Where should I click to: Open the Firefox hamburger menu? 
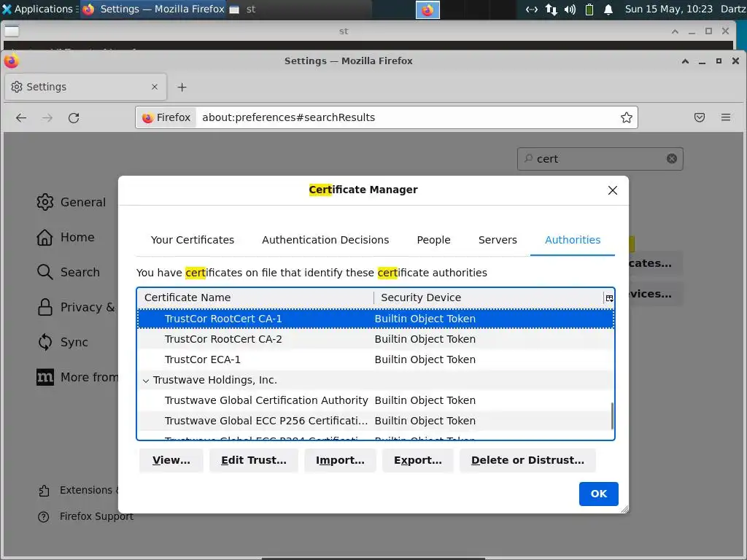click(725, 117)
